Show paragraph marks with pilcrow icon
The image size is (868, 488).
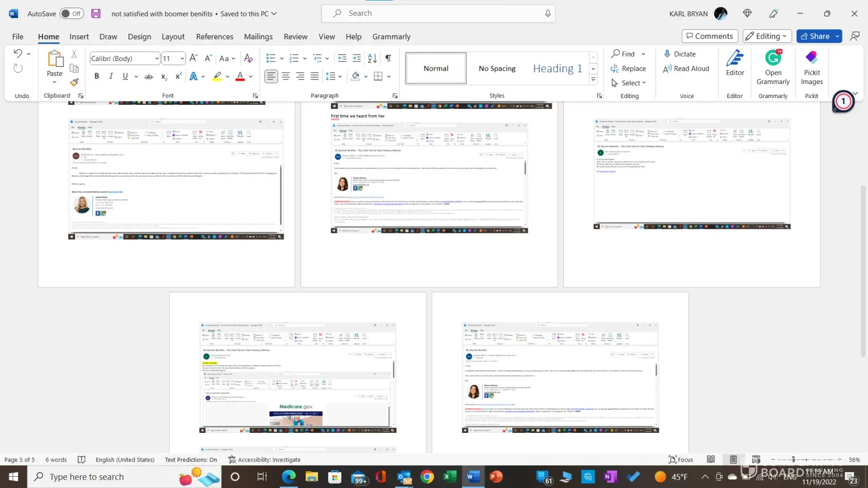click(x=388, y=58)
